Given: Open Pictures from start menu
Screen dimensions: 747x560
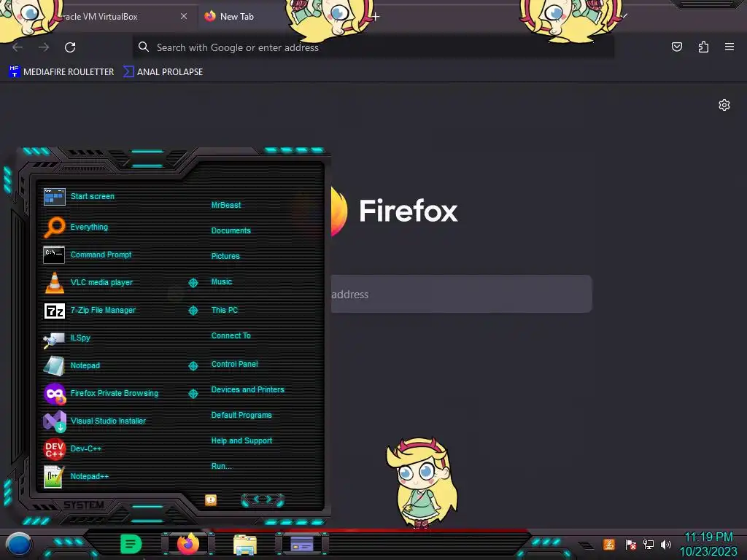Looking at the screenshot, I should (225, 256).
